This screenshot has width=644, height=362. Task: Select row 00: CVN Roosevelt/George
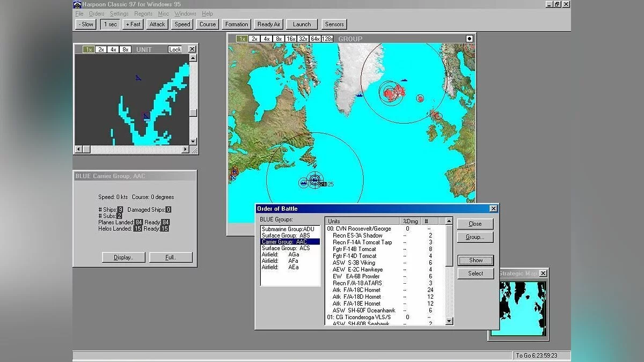coord(385,229)
